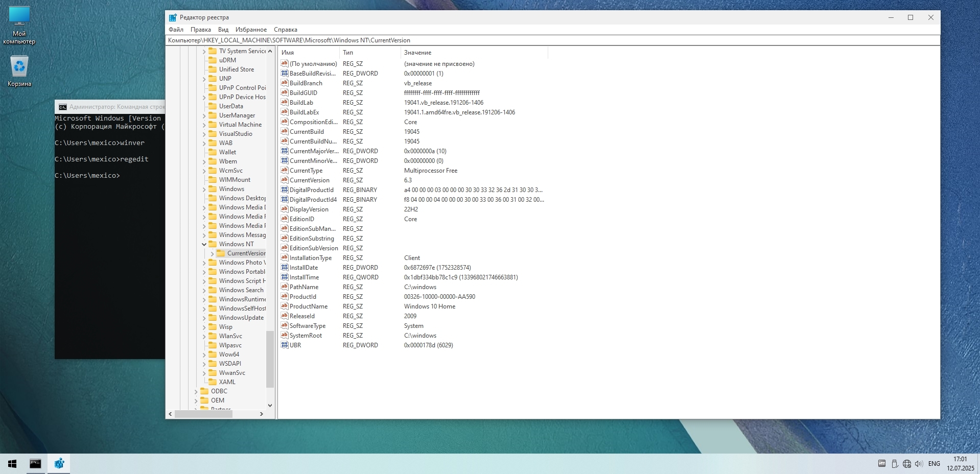Click the DigitalProductId binary value icon
Image resolution: width=980 pixels, height=474 pixels.
[x=285, y=189]
